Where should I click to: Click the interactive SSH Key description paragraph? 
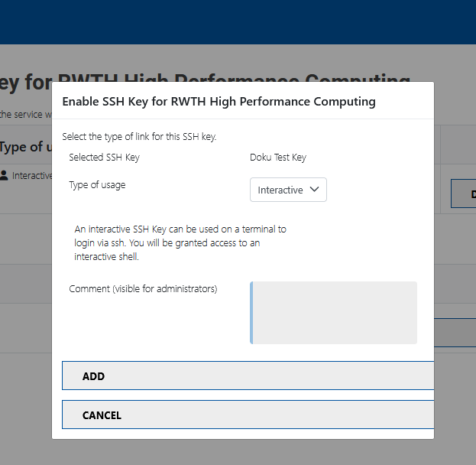[180, 242]
